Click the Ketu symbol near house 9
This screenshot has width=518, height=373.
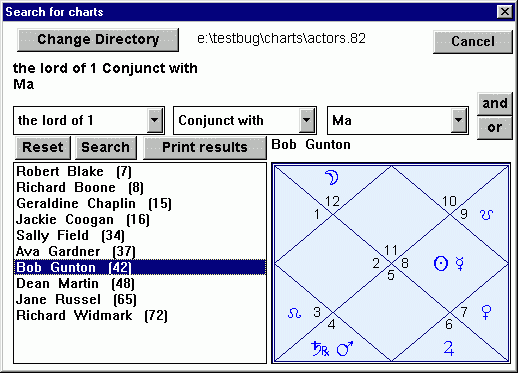pyautogui.click(x=486, y=214)
